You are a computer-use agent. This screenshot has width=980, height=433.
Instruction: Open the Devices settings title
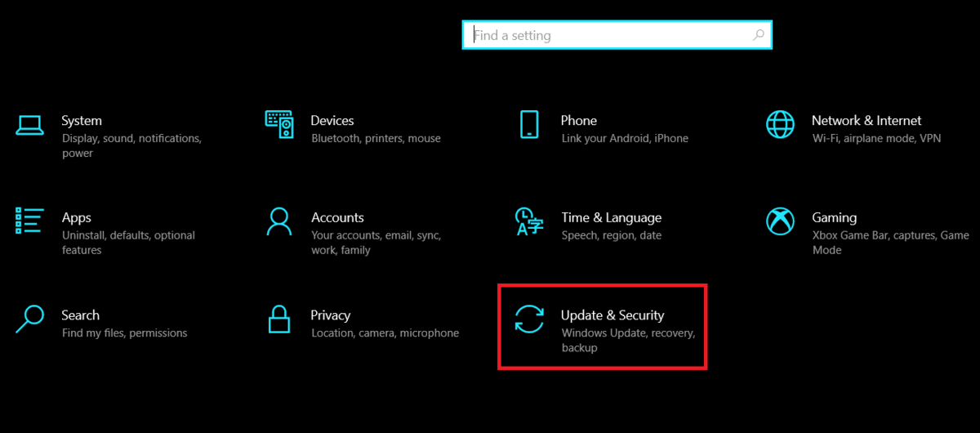[332, 120]
